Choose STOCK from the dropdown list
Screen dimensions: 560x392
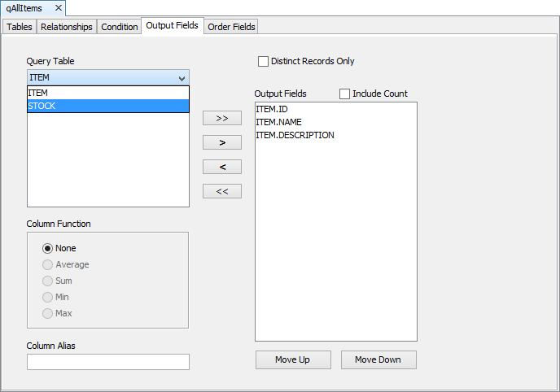[107, 106]
